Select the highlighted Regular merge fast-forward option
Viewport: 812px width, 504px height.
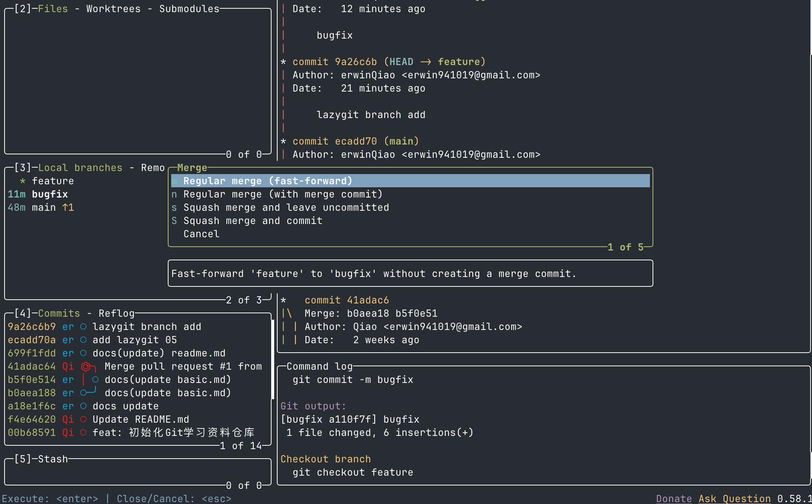coord(268,181)
